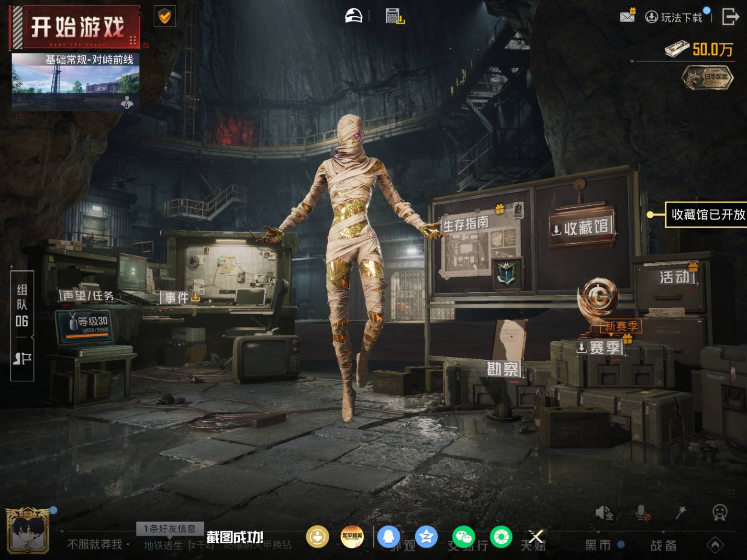The width and height of the screenshot is (747, 560).
Task: Click the calculator download icon in the top bar
Action: point(395,16)
